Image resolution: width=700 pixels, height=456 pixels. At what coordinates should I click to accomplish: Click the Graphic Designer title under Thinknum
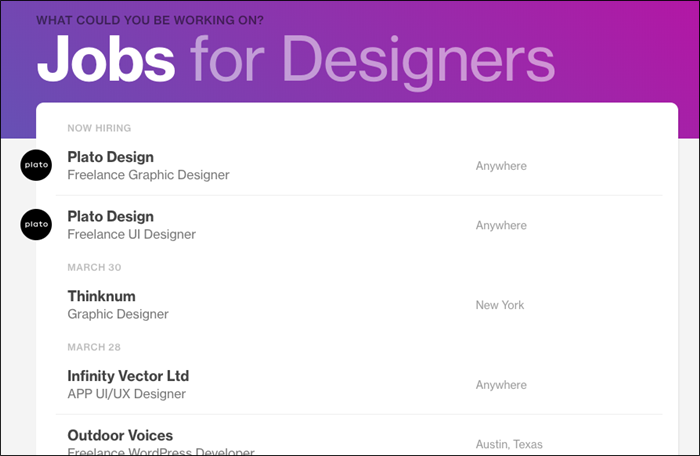tap(118, 314)
